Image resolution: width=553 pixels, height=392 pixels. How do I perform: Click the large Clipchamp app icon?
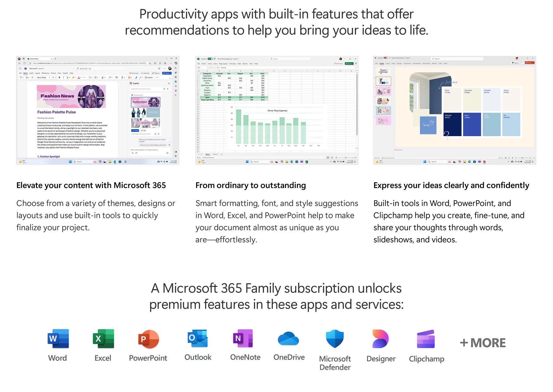(426, 339)
